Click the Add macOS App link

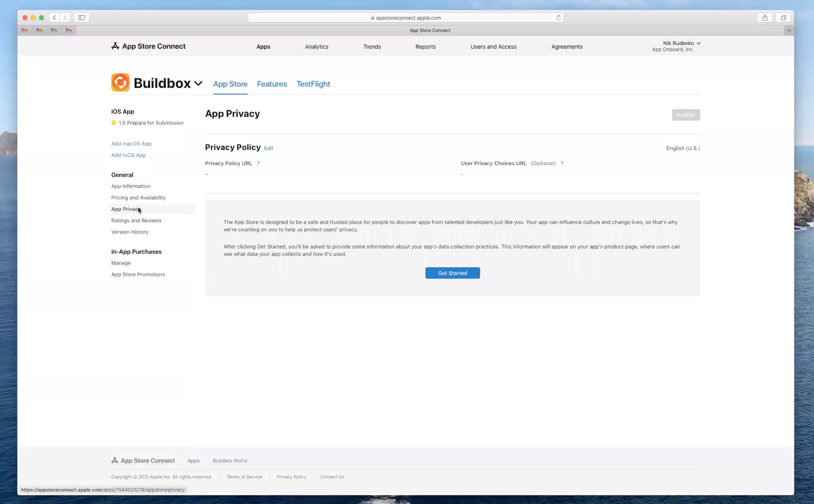point(131,143)
